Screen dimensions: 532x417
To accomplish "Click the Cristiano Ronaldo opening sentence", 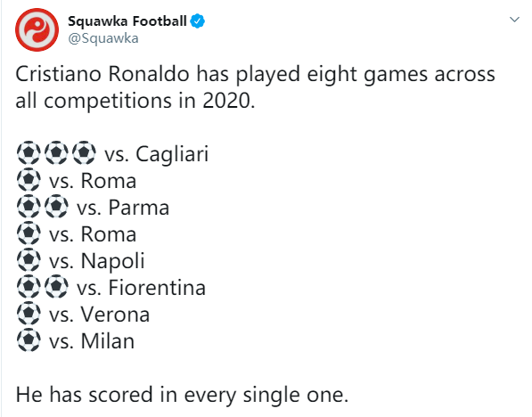I will point(255,87).
